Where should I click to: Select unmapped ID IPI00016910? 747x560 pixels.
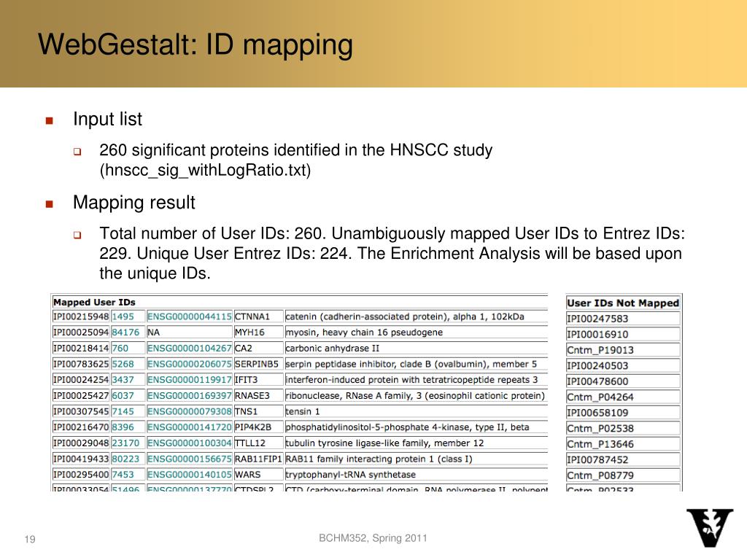[597, 334]
